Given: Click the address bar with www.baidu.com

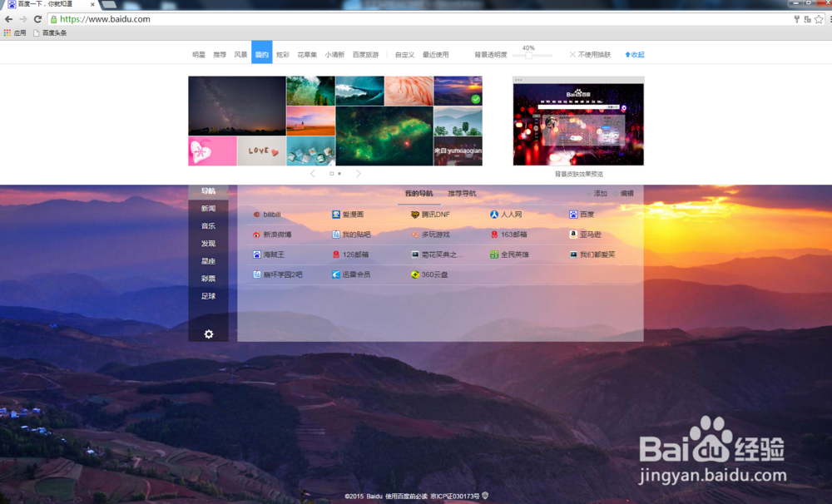Looking at the screenshot, I should click(x=419, y=19).
